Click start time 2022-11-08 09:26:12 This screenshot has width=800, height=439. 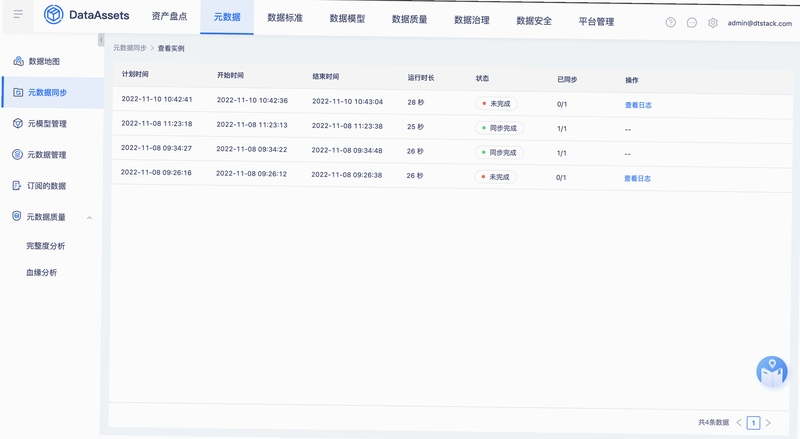pos(251,174)
